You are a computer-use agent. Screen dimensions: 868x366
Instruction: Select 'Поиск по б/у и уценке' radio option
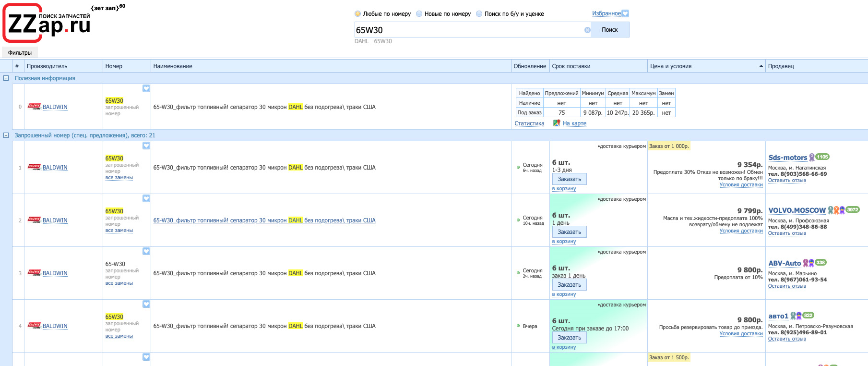(479, 14)
